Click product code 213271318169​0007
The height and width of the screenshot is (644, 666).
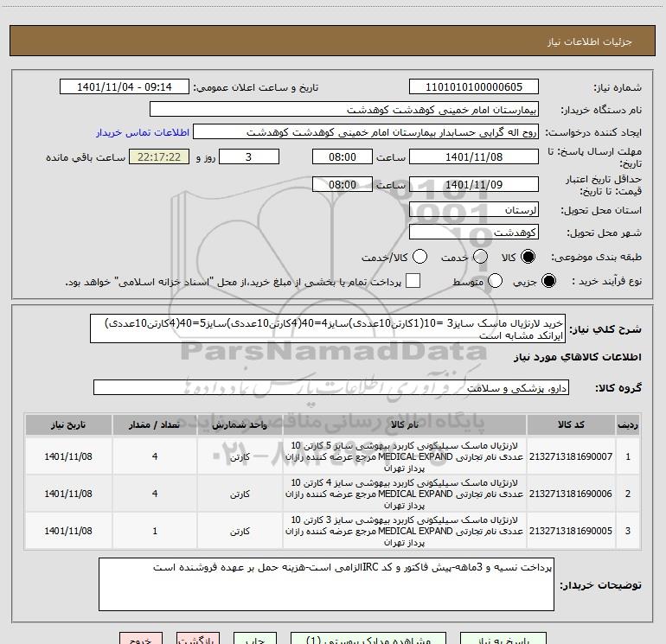(571, 456)
